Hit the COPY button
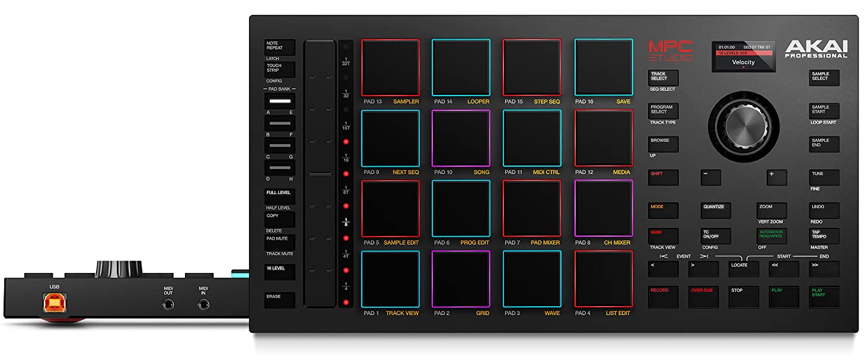Viewport: 868px width, 356px height. [279, 220]
